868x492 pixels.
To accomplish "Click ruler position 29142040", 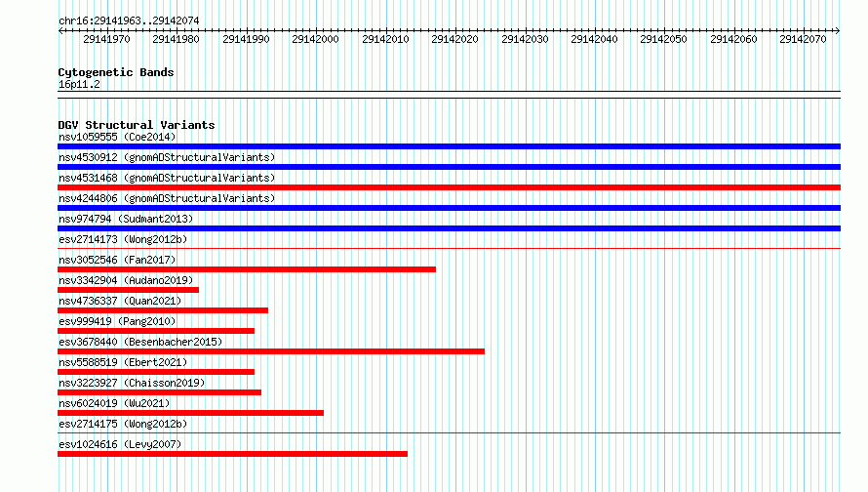I will (595, 39).
